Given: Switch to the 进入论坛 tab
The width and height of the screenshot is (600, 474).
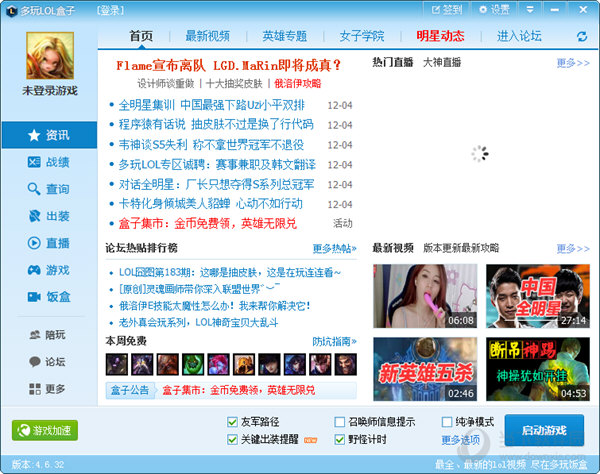Looking at the screenshot, I should point(519,36).
